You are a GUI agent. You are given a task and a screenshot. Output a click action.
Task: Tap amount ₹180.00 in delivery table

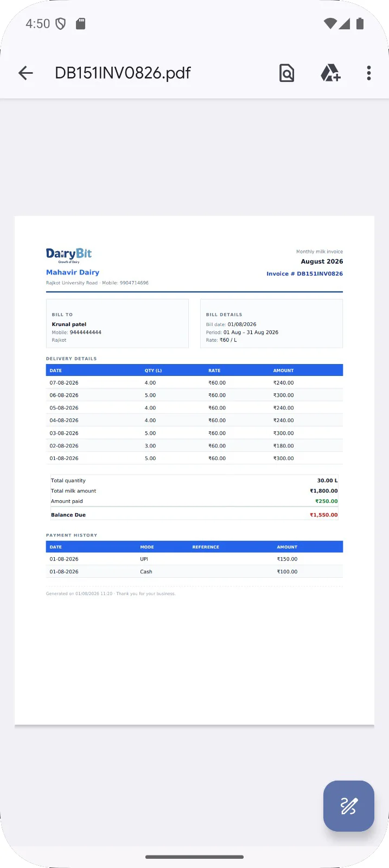tap(283, 446)
